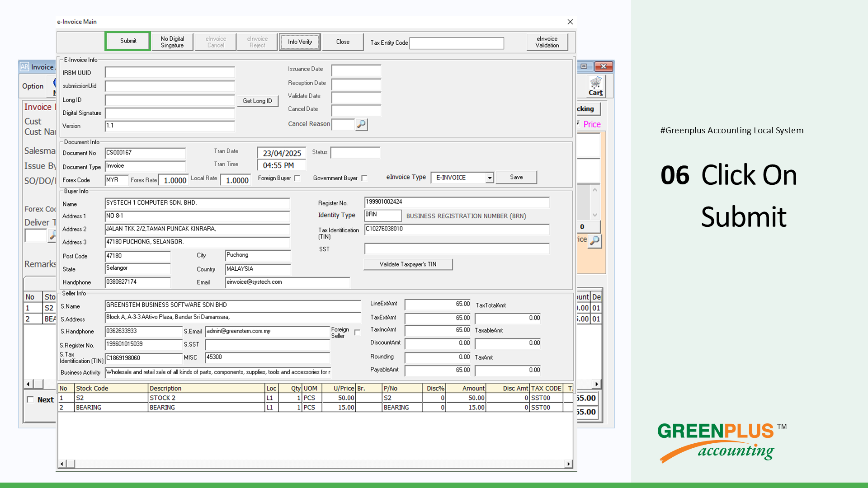
Task: Click the Get Long ID button
Action: tap(257, 101)
